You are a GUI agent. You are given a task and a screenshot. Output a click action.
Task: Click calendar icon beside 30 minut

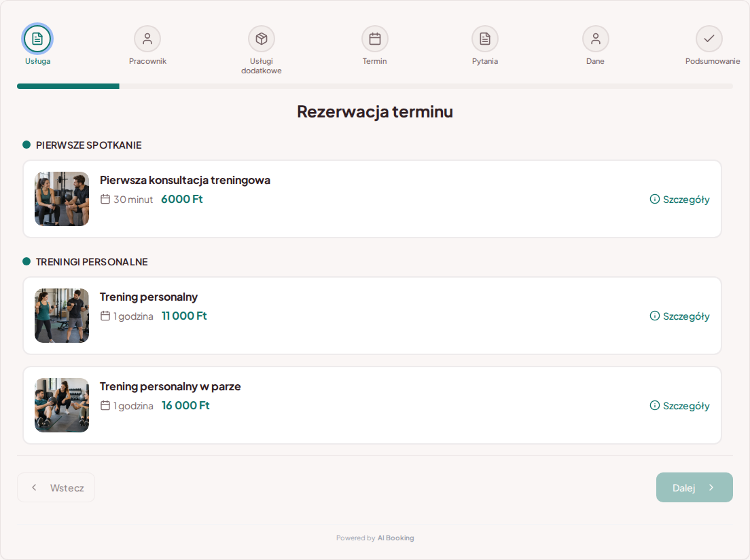[x=105, y=199]
